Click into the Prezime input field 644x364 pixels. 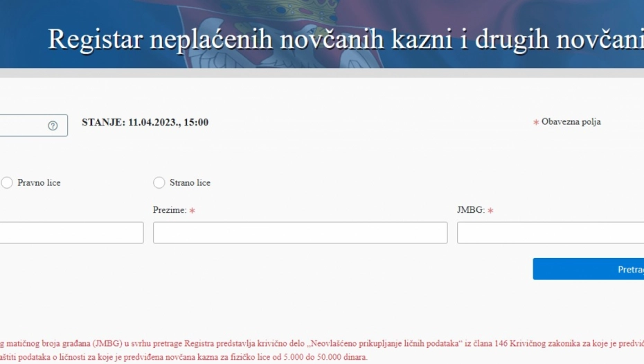[300, 233]
